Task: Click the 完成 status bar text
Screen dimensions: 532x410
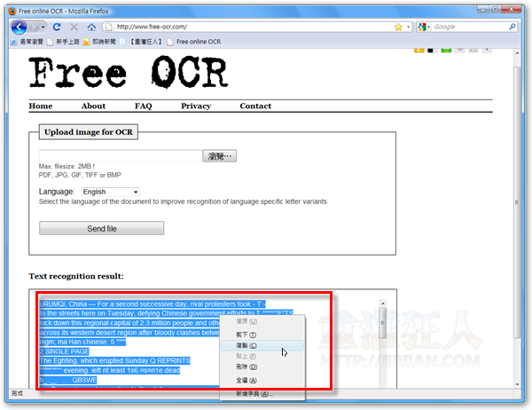Action: (x=17, y=393)
